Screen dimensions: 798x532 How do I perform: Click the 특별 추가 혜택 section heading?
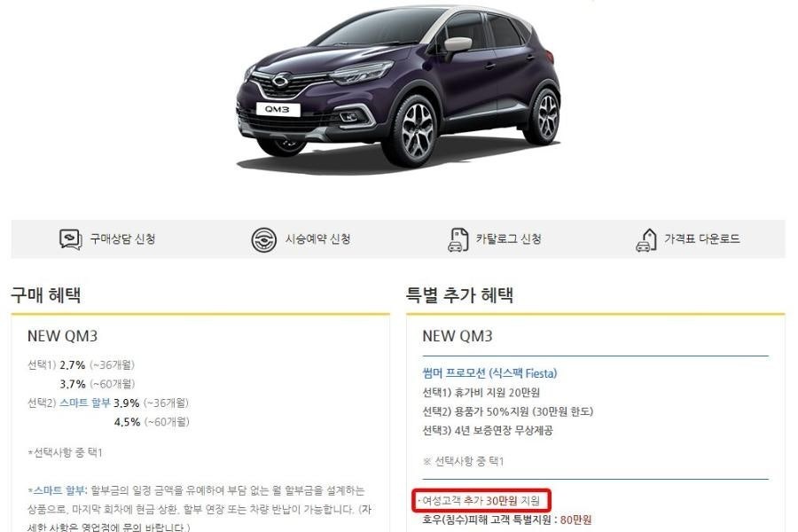(x=459, y=294)
